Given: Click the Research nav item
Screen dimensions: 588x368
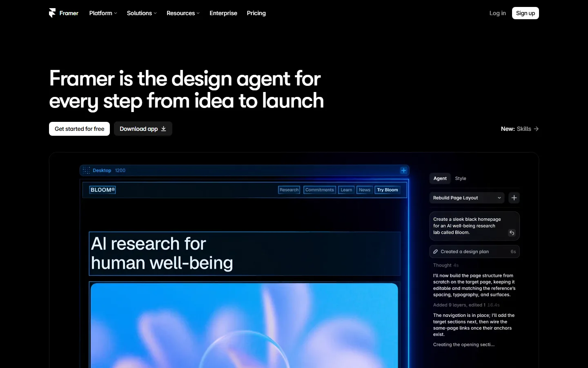Looking at the screenshot, I should click(289, 190).
